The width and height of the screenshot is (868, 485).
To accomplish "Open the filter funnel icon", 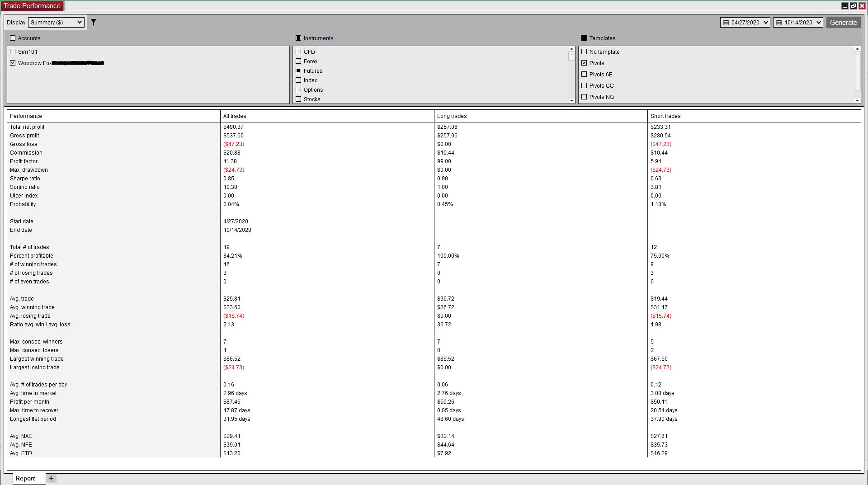I will 94,22.
